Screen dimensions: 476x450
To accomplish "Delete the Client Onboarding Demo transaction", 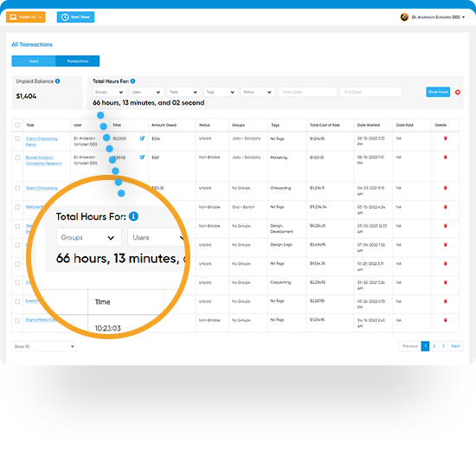I will coord(446,138).
